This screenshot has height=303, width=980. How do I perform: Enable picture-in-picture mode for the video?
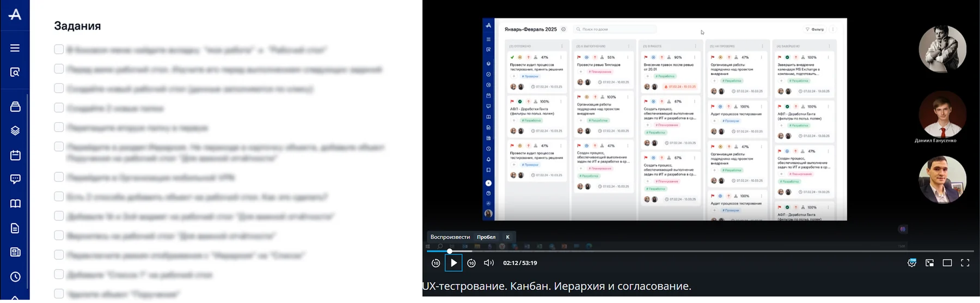[x=929, y=263]
